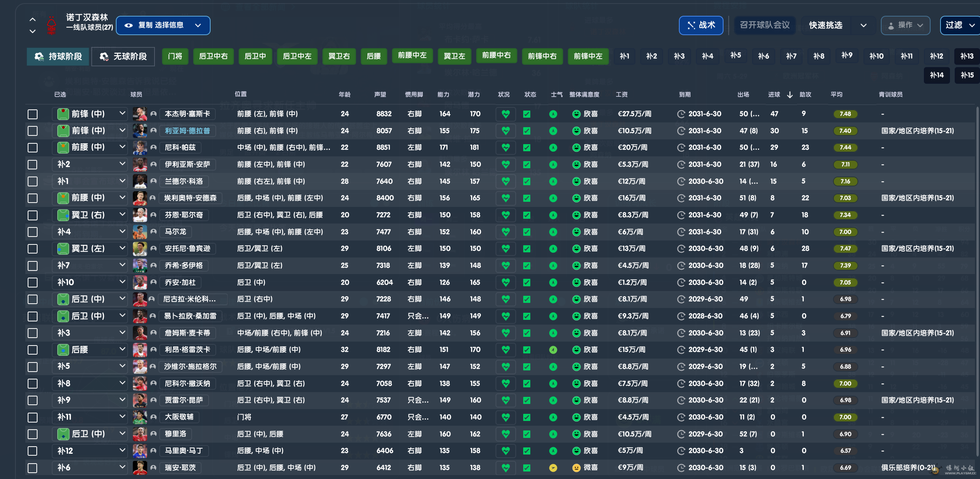Switch to the 无球阶段 tab
This screenshot has width=980, height=479.
point(123,56)
